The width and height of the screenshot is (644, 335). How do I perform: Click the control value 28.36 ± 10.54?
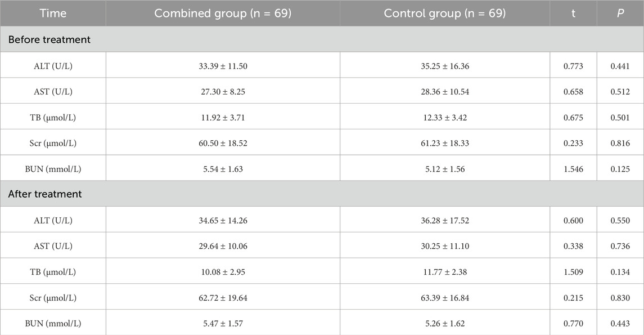(445, 92)
